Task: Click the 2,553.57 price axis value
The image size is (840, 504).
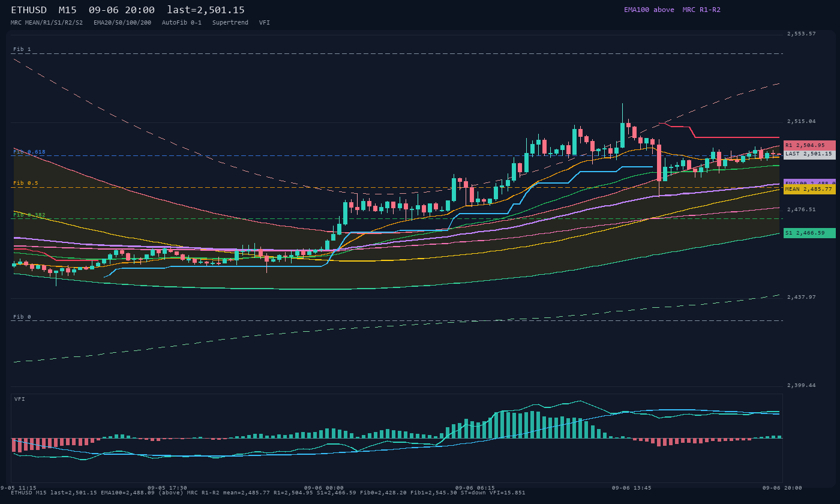Action: pos(802,34)
